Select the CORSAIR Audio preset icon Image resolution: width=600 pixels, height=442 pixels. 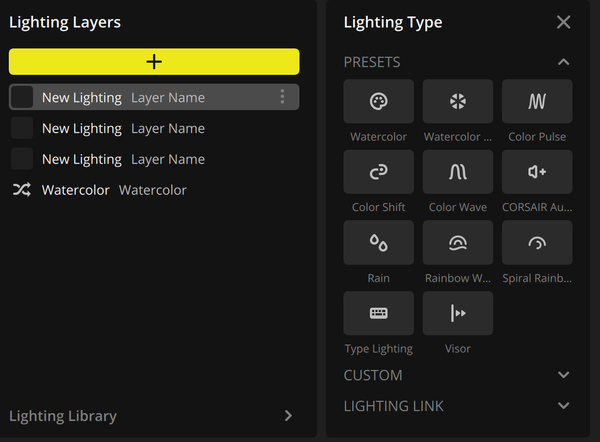[537, 172]
